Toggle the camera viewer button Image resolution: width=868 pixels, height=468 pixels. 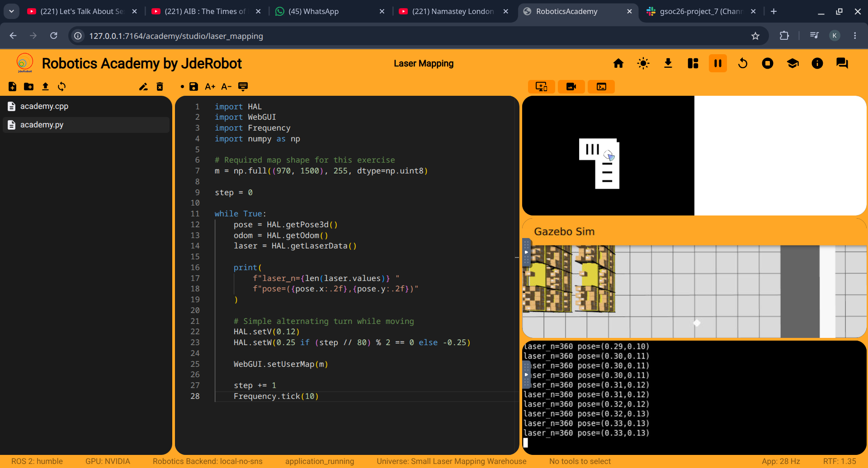point(571,87)
